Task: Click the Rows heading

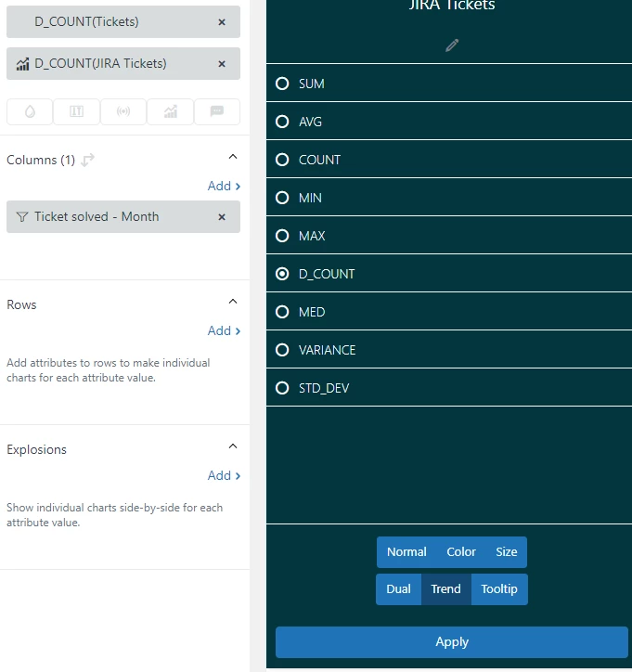Action: (21, 304)
